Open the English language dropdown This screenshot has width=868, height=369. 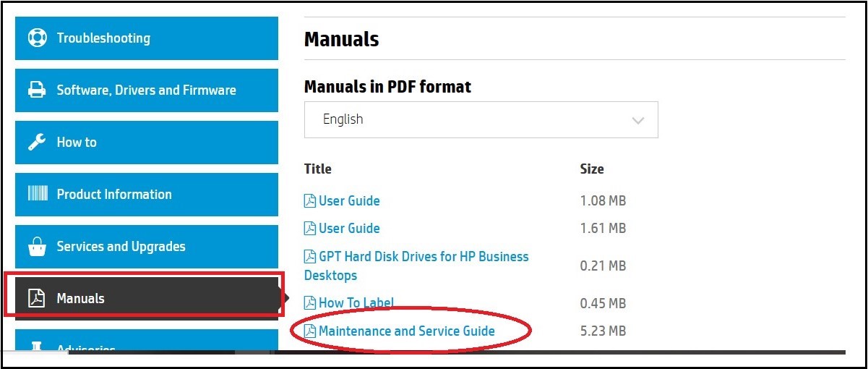(481, 119)
